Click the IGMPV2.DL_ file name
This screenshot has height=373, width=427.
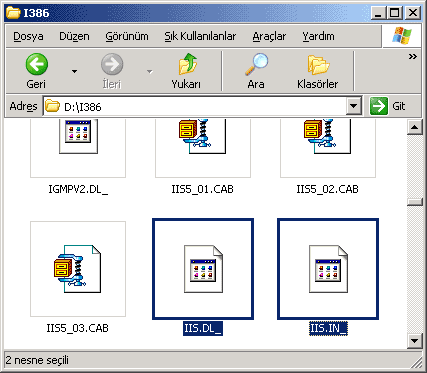pyautogui.click(x=78, y=189)
